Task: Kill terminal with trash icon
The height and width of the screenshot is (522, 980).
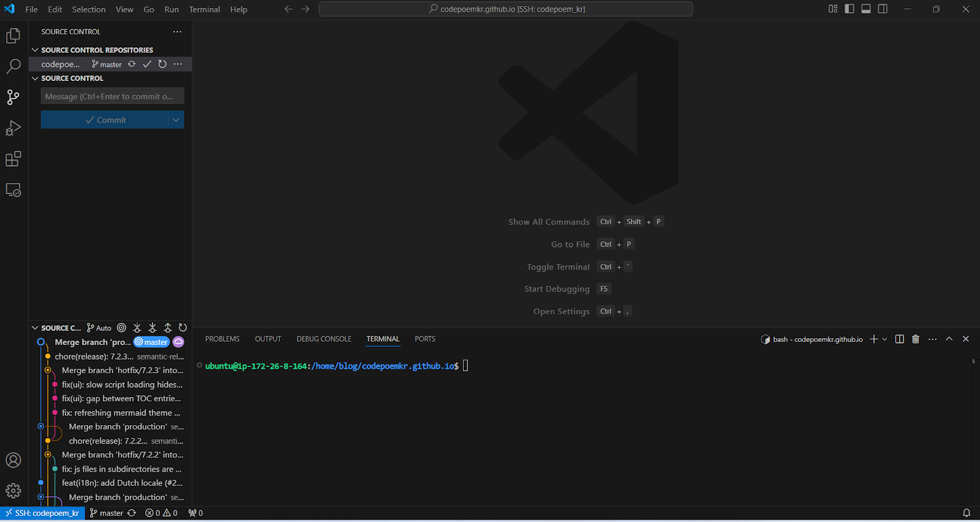Action: coord(916,339)
